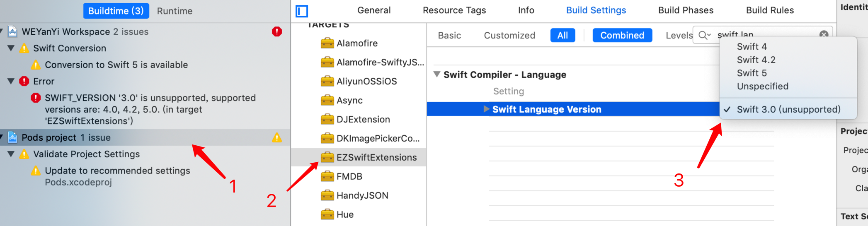Clear the search field with the X icon
This screenshot has width=868, height=226.
coord(824,35)
